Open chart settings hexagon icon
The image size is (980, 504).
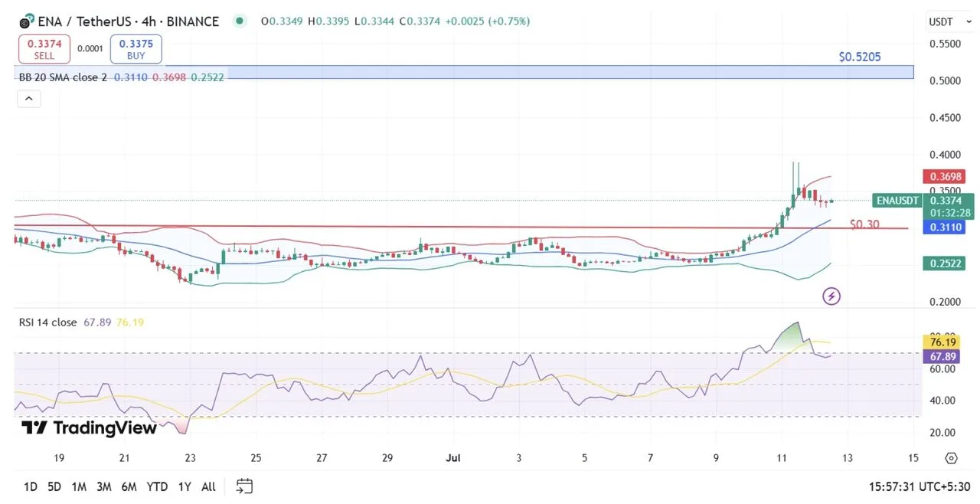951,458
